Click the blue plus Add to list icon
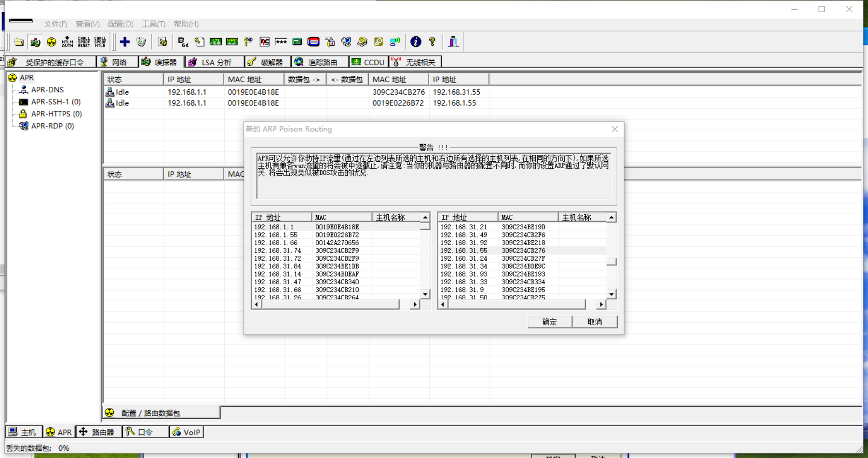Image resolution: width=868 pixels, height=458 pixels. coord(125,42)
